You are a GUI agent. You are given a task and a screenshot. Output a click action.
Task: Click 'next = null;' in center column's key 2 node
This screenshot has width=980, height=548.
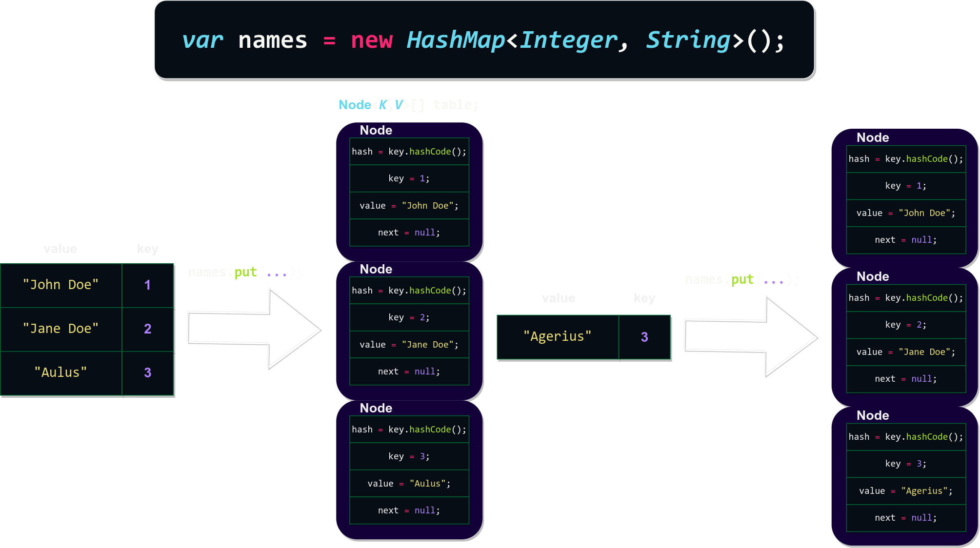pos(409,372)
